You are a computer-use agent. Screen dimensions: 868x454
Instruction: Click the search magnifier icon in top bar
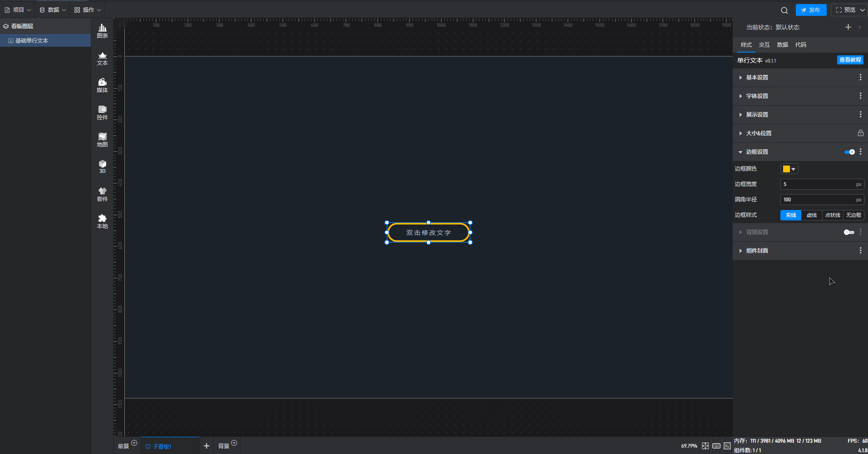(784, 10)
